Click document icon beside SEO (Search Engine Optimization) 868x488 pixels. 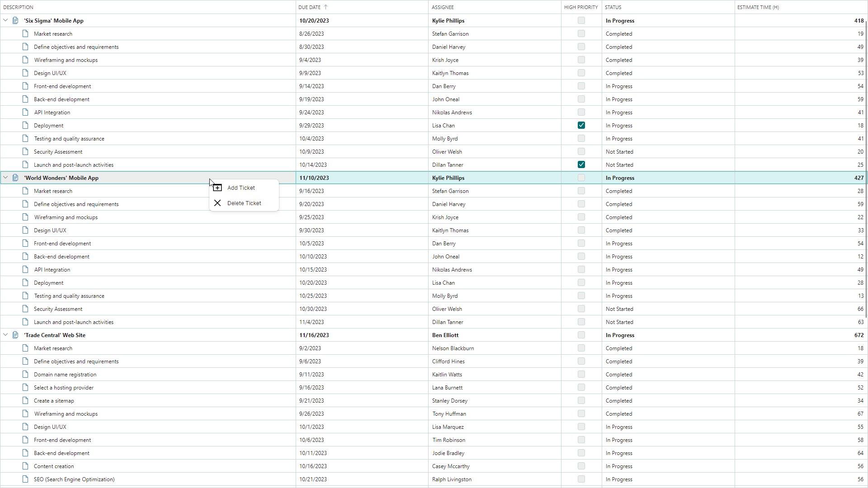25,479
